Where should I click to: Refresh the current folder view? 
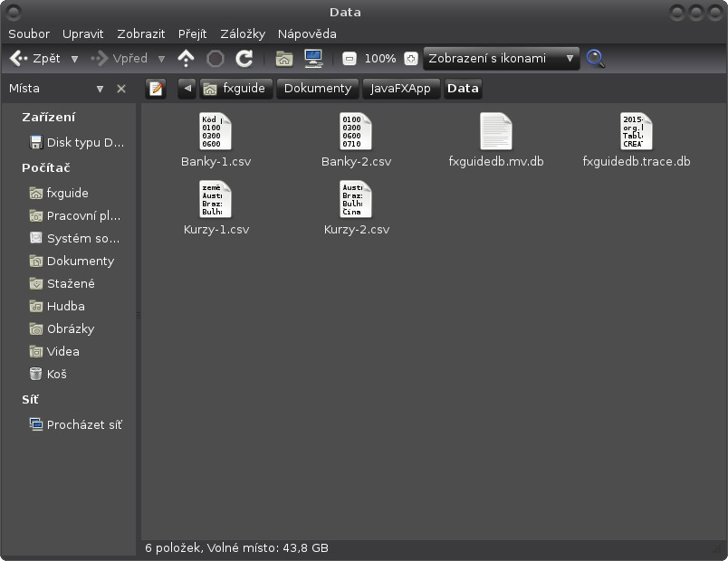(244, 58)
